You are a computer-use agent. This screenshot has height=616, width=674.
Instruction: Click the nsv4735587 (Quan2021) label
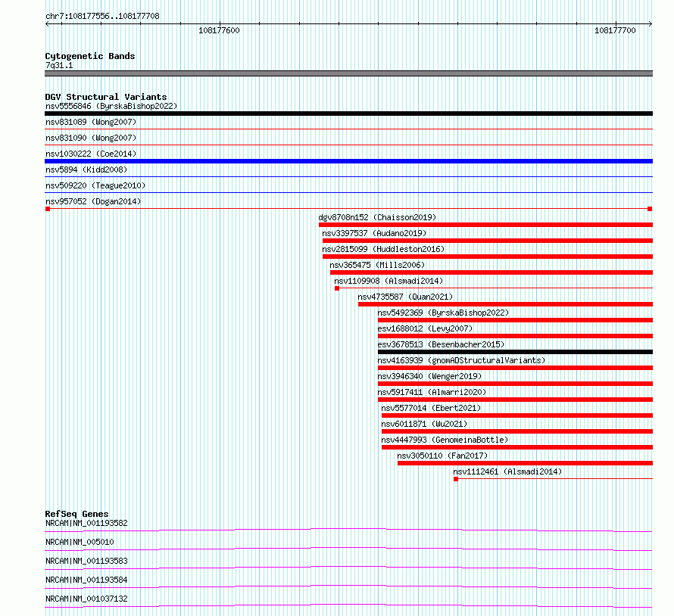tap(405, 297)
